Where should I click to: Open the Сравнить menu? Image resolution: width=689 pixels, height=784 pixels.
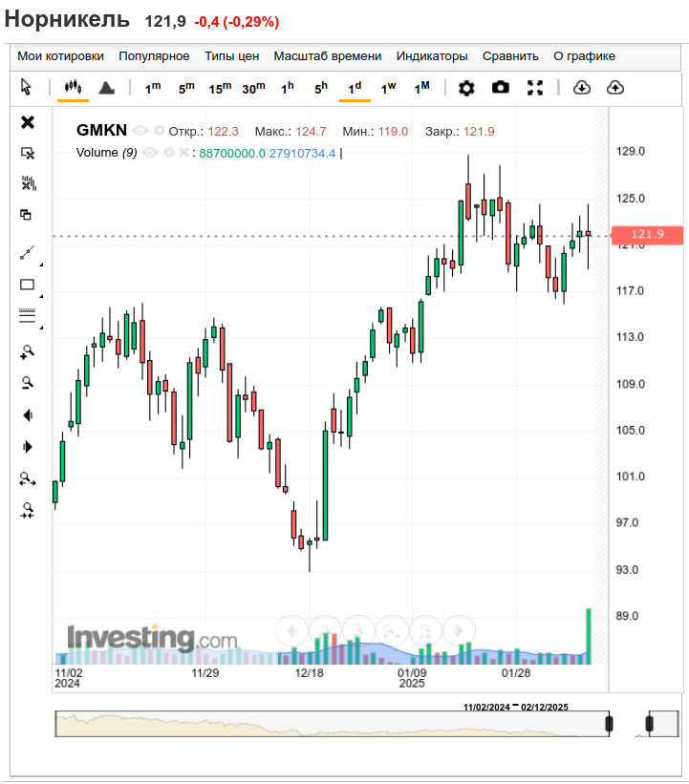pyautogui.click(x=510, y=56)
